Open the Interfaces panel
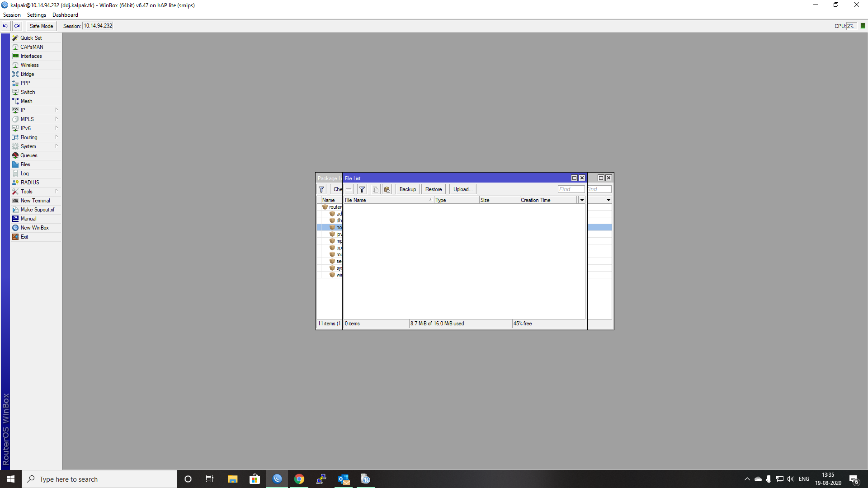The image size is (868, 488). pyautogui.click(x=30, y=56)
